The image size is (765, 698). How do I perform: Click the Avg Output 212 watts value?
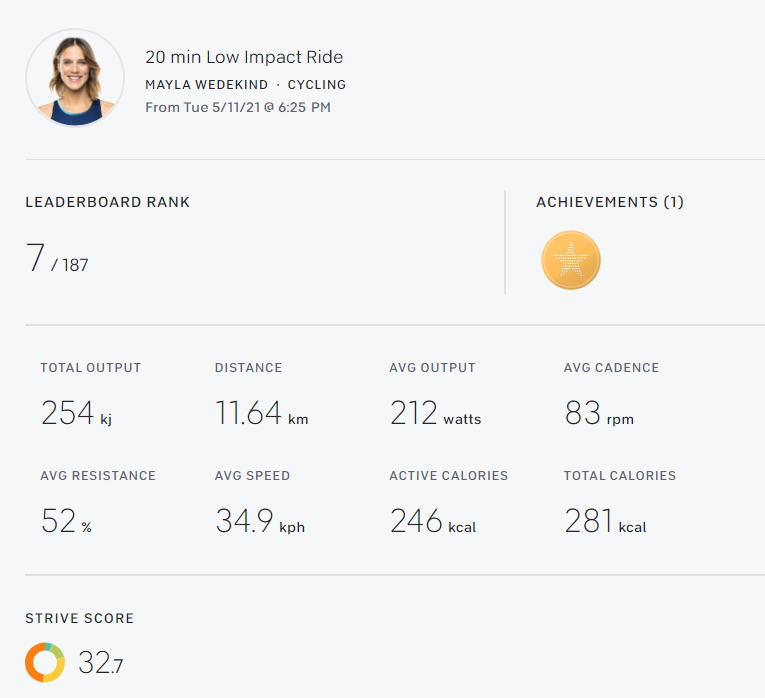434,413
